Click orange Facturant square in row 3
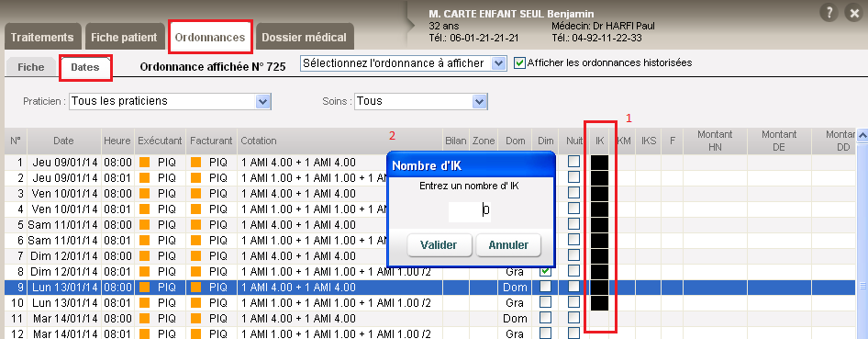This screenshot has height=339, width=868. coord(196,193)
